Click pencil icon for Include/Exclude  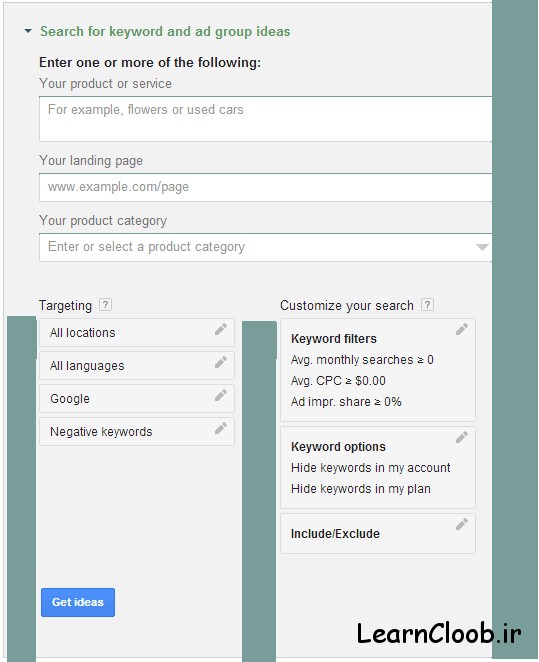tap(462, 524)
